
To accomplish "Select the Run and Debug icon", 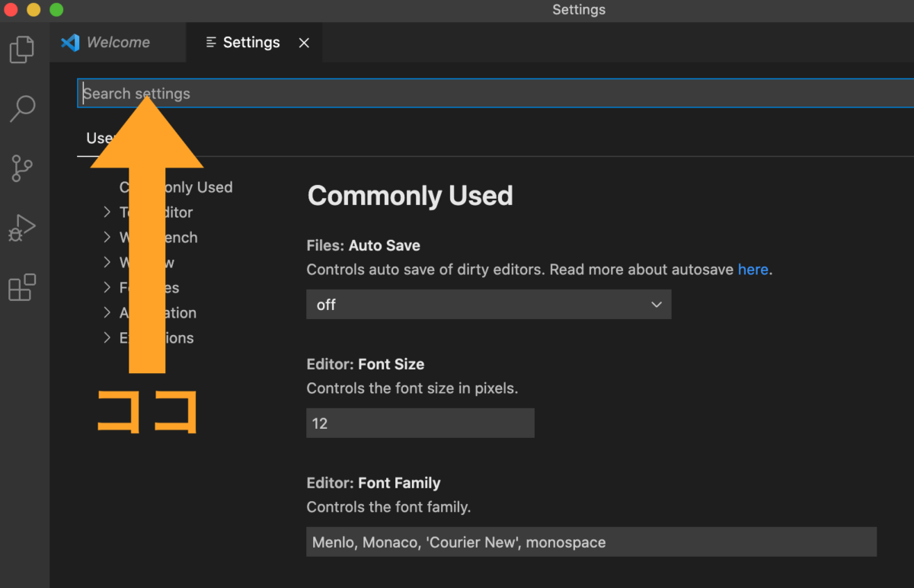I will (x=22, y=227).
